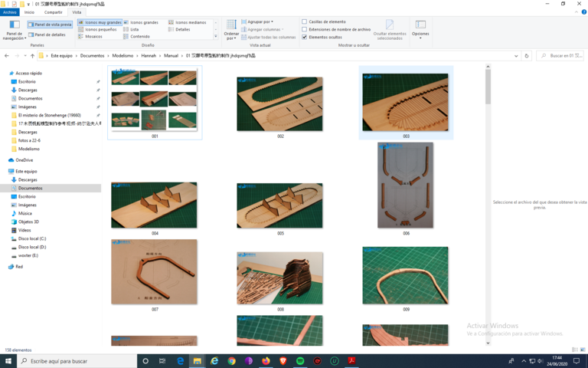
Task: Open Spotify from taskbar
Action: tap(300, 361)
